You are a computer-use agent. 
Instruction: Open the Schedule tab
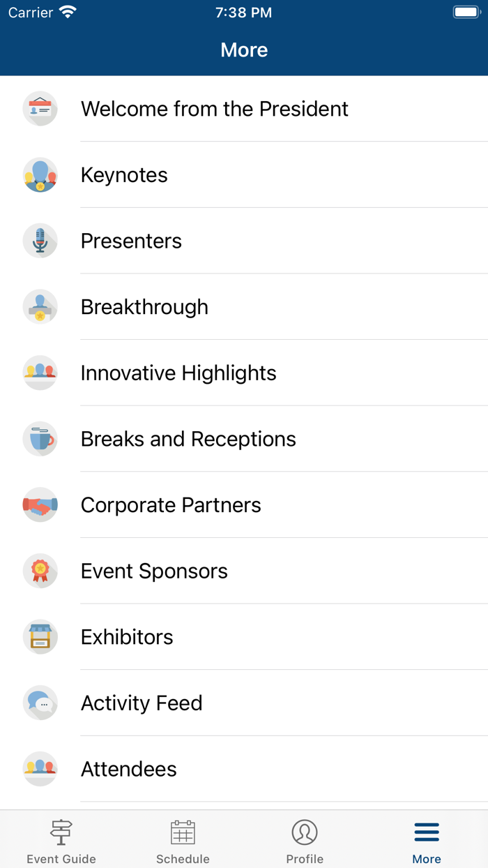(183, 839)
